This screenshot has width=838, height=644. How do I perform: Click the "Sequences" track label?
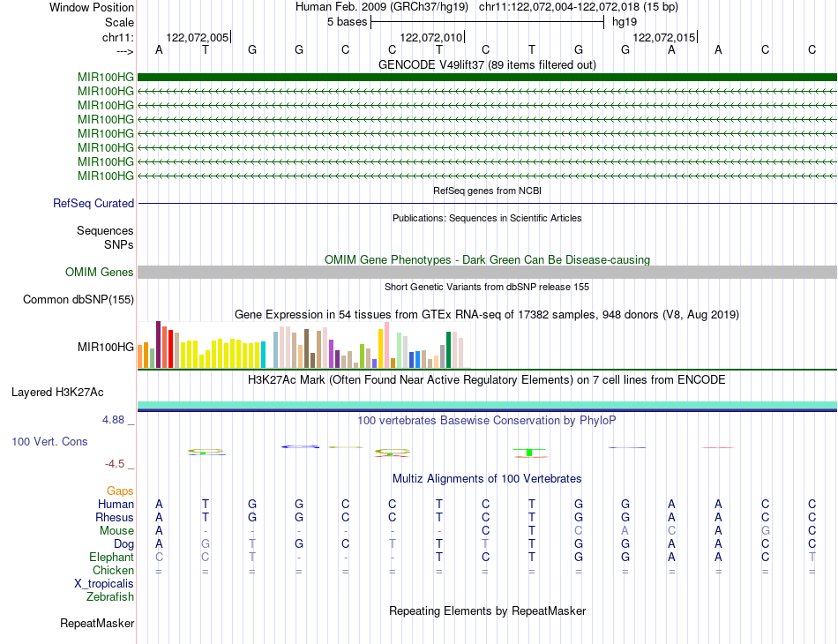(105, 230)
